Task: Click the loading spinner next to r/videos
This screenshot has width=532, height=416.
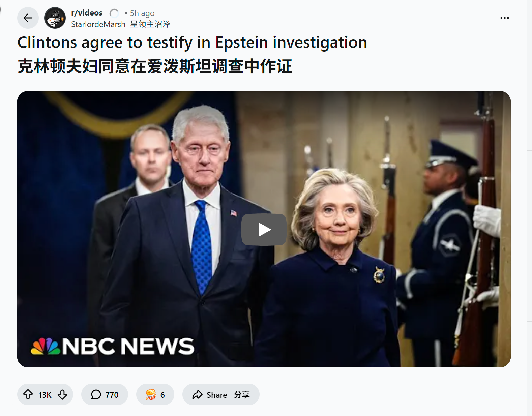Action: [114, 13]
